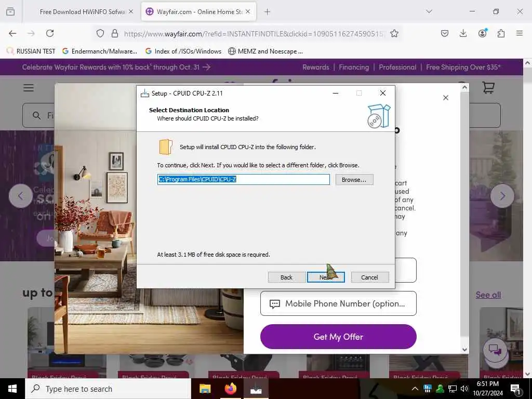Go to previous carousel slide
532x399 pixels.
[x=21, y=196]
